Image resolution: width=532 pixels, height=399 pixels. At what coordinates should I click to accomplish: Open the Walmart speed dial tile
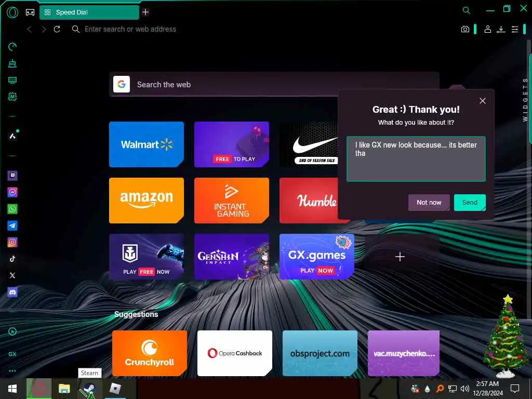pyautogui.click(x=147, y=144)
